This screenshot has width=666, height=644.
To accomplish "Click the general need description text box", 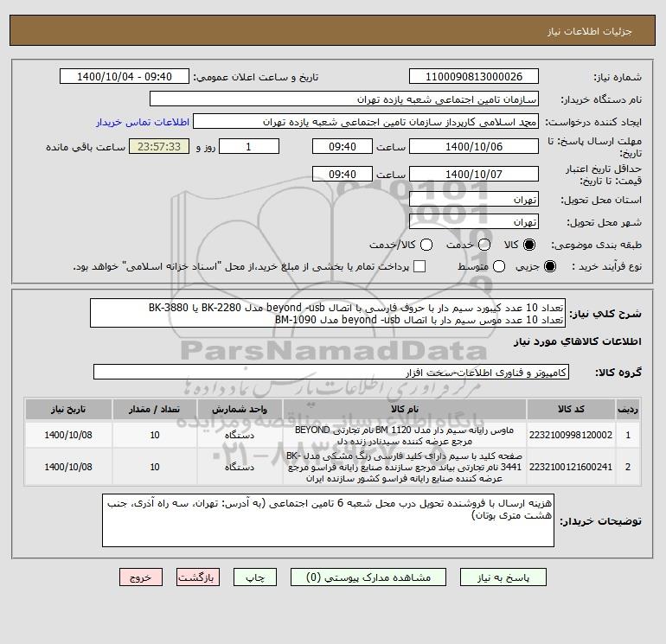I will tap(328, 313).
